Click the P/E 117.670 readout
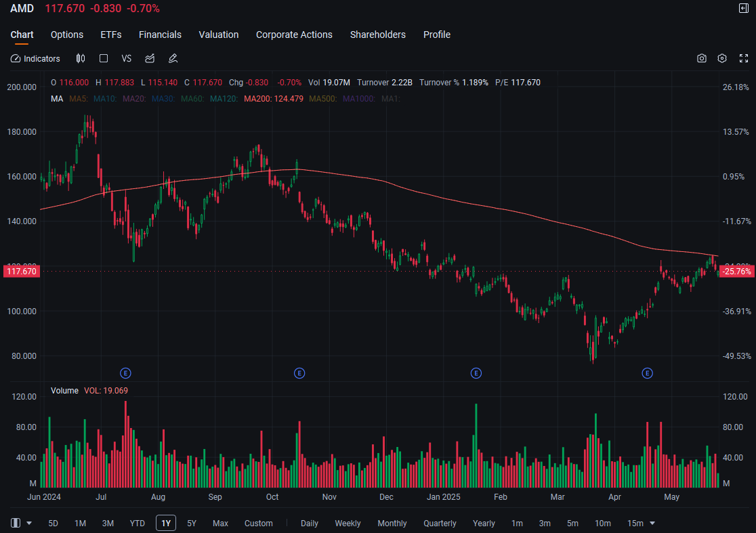 coord(518,83)
